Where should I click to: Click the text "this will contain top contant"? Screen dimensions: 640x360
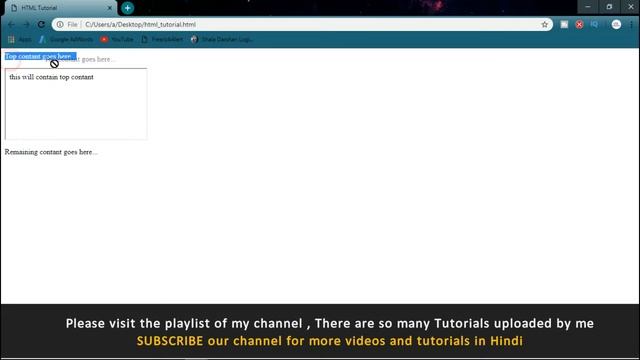tap(51, 77)
